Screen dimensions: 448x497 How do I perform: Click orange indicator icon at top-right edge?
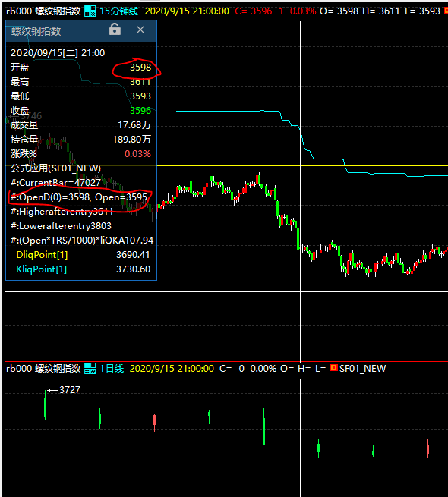click(x=446, y=11)
